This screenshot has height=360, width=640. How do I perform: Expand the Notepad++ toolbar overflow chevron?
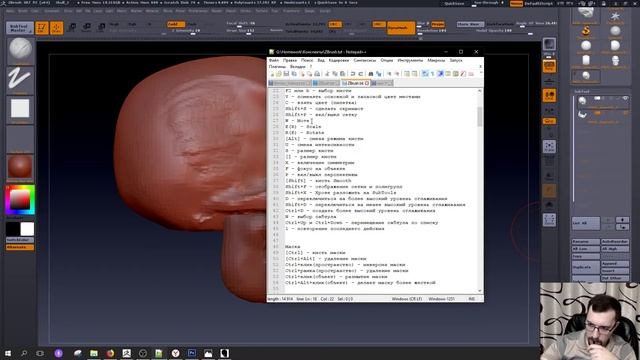point(480,74)
